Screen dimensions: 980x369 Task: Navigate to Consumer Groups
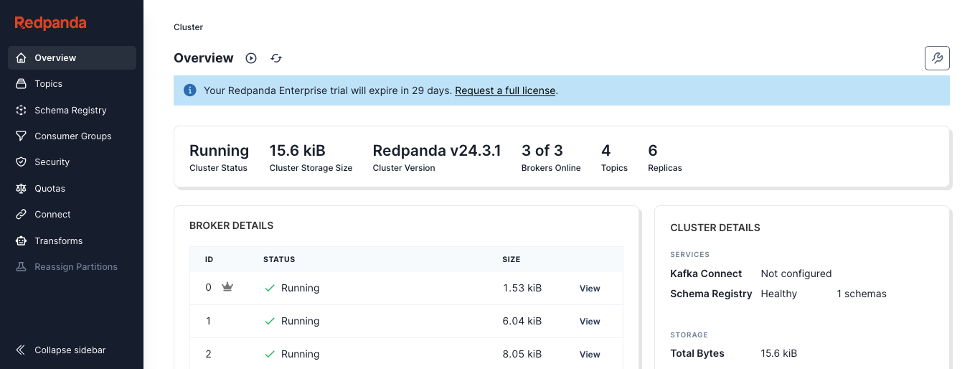pos(72,136)
